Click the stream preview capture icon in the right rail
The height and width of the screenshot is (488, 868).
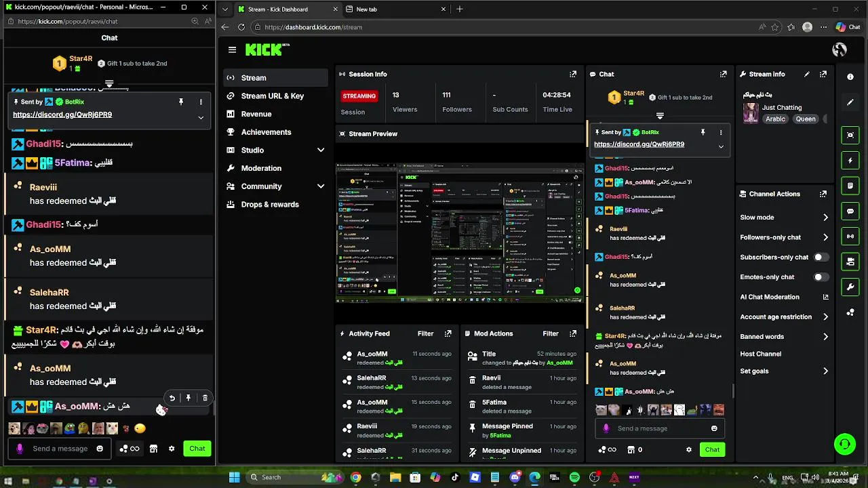click(x=850, y=135)
